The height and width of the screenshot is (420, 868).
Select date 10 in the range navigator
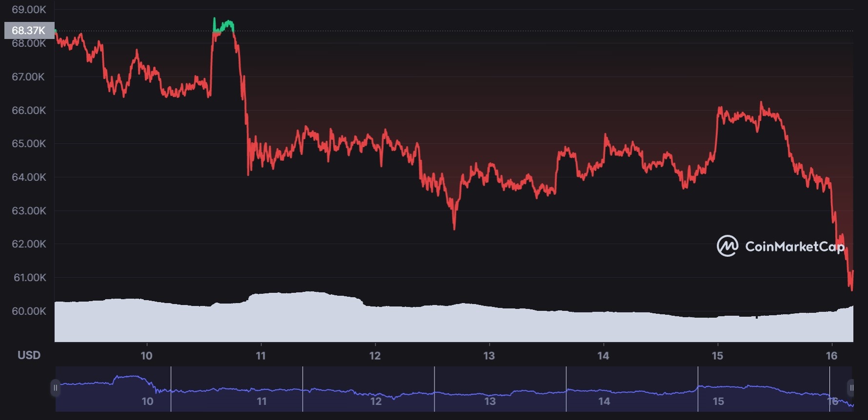point(147,401)
